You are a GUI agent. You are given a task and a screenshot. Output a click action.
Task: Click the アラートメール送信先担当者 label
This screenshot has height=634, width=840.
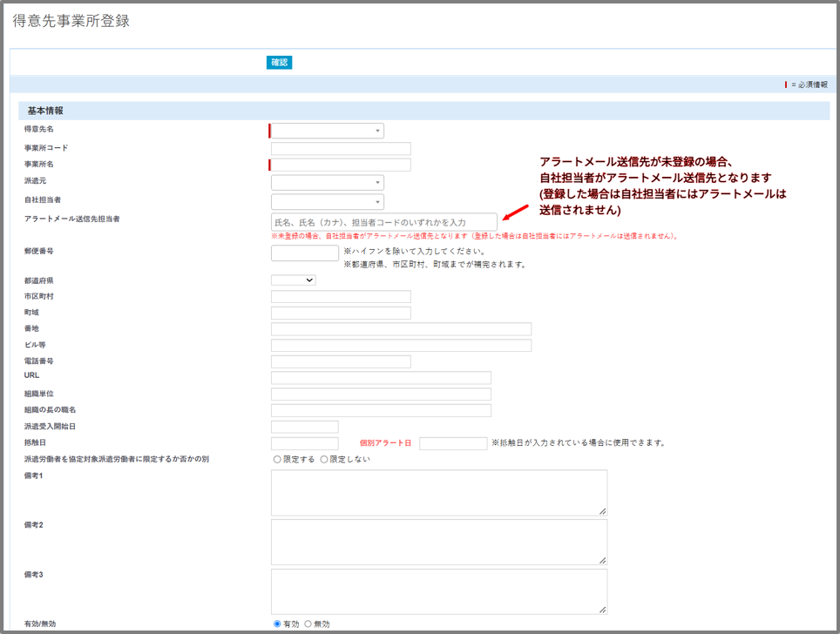pos(71,219)
